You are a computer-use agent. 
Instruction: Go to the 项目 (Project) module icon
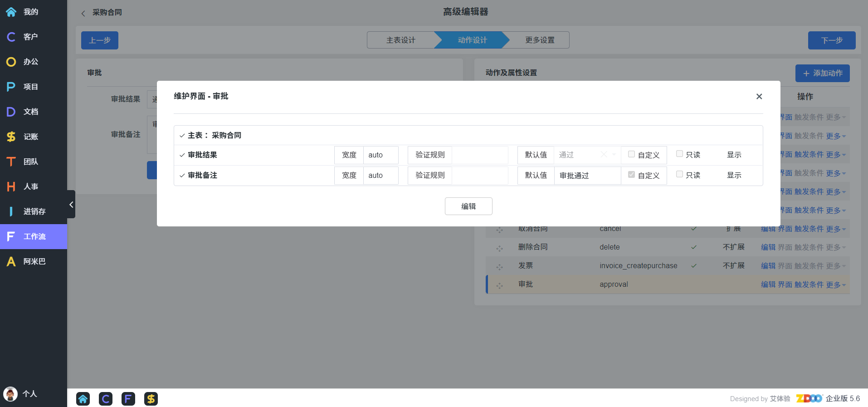[x=11, y=87]
